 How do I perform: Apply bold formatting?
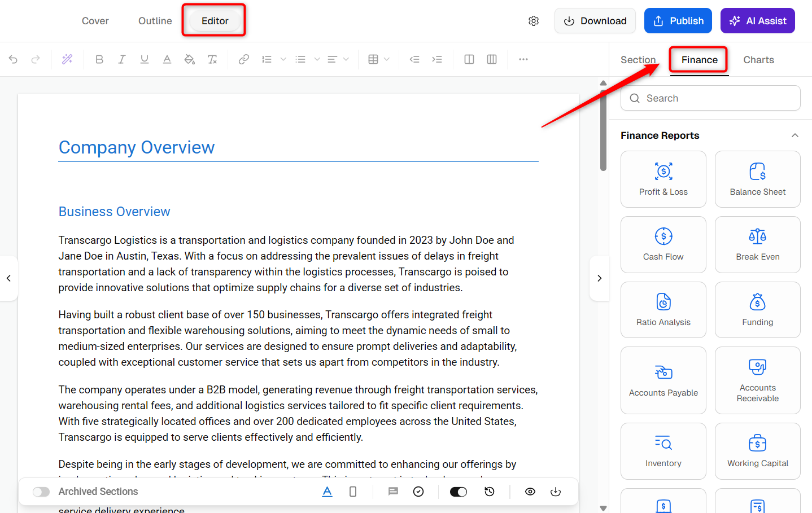pyautogui.click(x=99, y=59)
